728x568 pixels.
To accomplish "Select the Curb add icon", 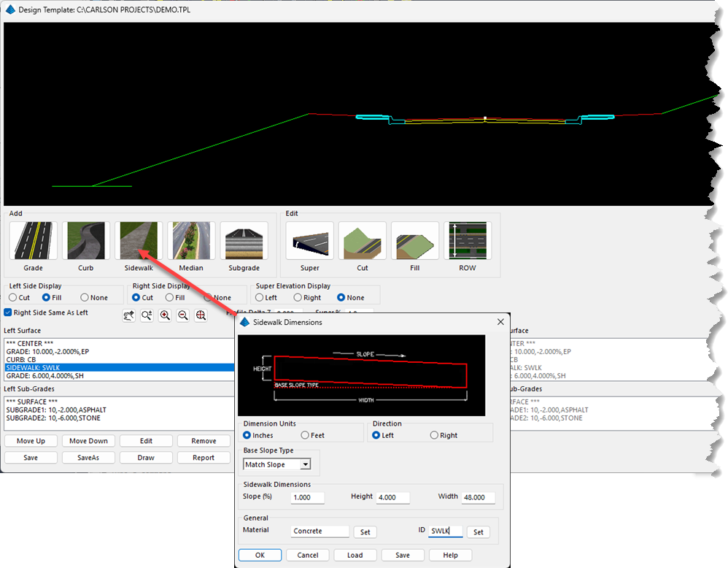I will point(85,242).
